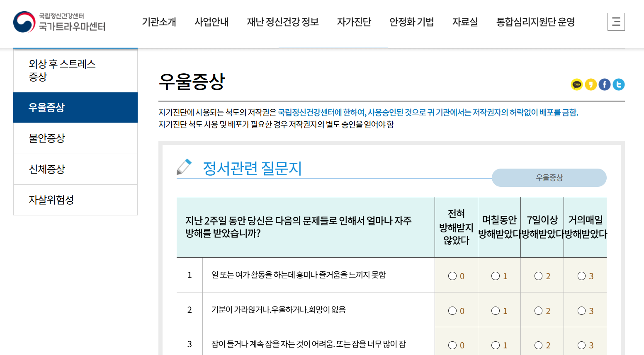Share page on Twitter icon
Screen dimensions: 644x355
tap(619, 85)
